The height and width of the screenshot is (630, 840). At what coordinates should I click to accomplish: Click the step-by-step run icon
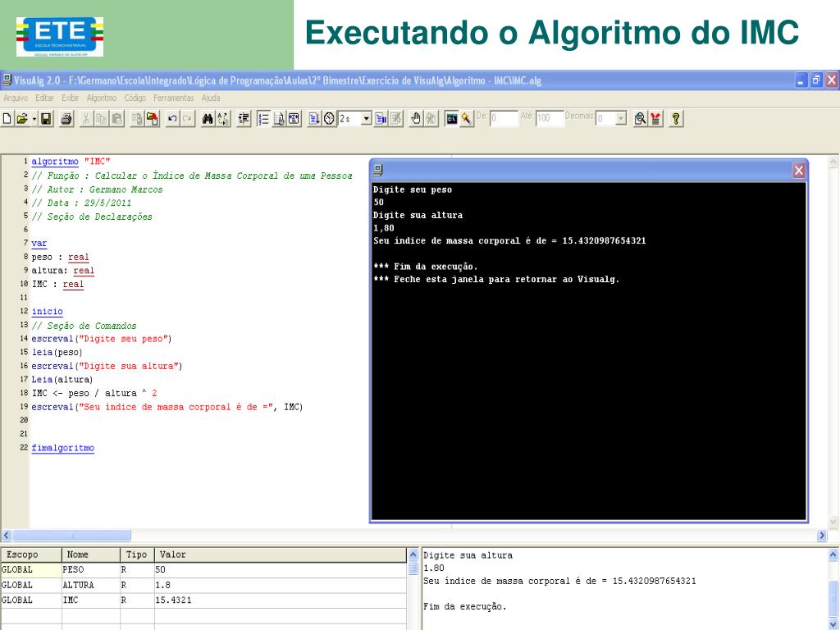click(x=314, y=118)
